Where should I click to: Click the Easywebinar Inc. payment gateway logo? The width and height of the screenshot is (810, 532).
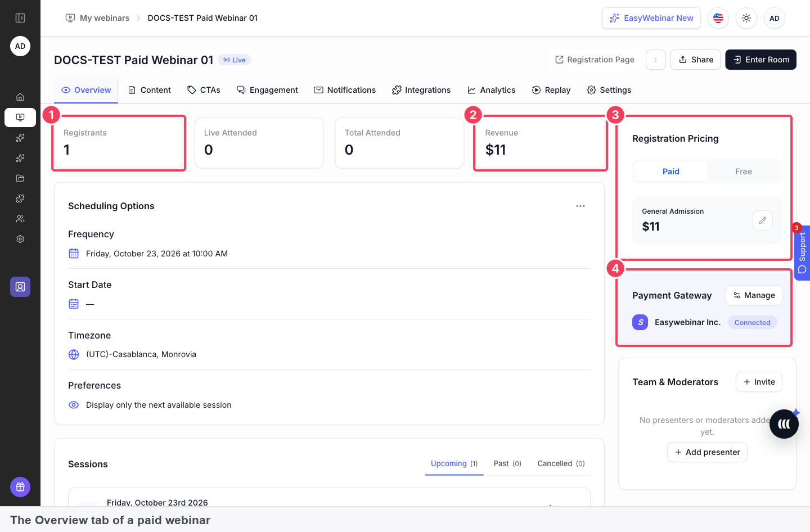pyautogui.click(x=640, y=322)
